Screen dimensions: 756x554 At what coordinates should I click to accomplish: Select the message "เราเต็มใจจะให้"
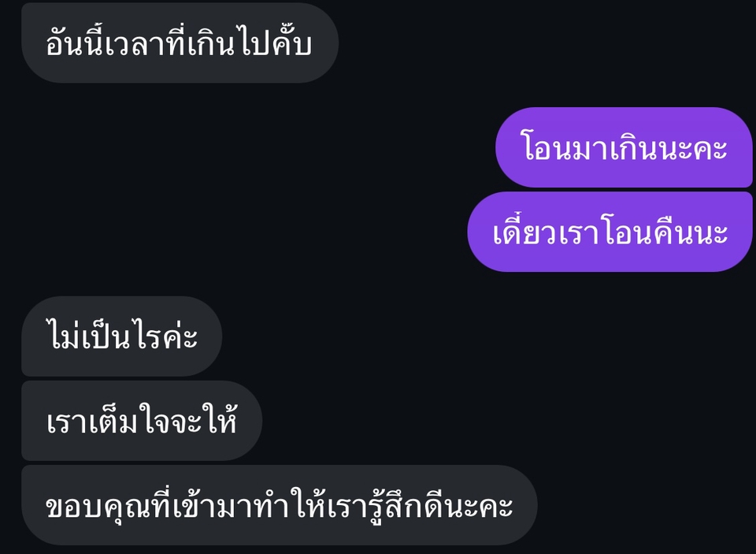point(142,421)
